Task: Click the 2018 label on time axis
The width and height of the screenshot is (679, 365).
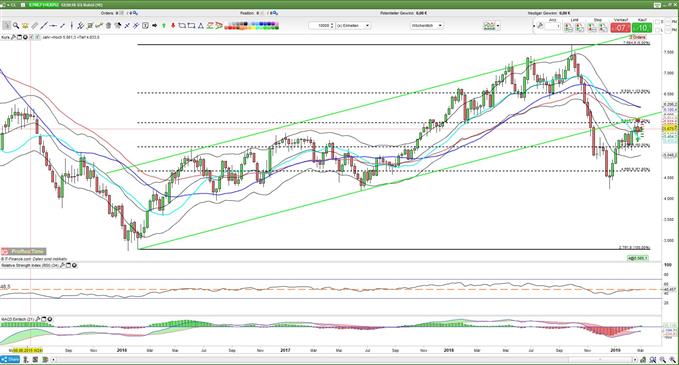Action: [x=449, y=350]
